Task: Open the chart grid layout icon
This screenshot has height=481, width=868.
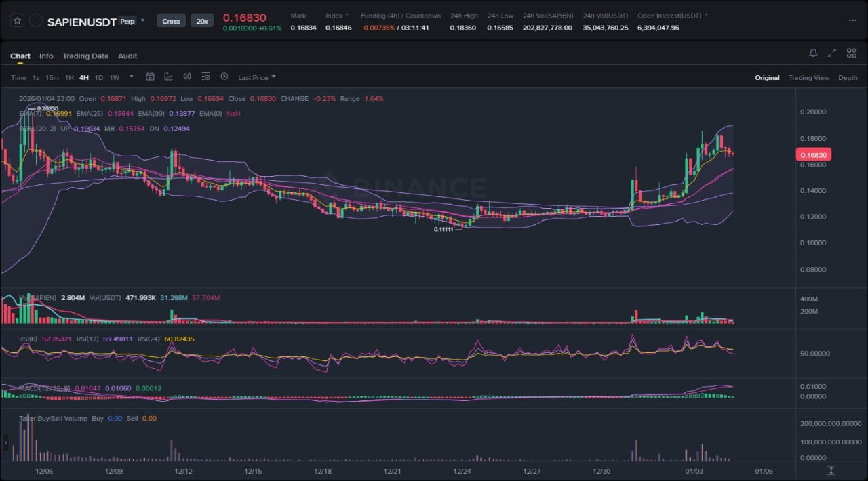Action: 851,53
